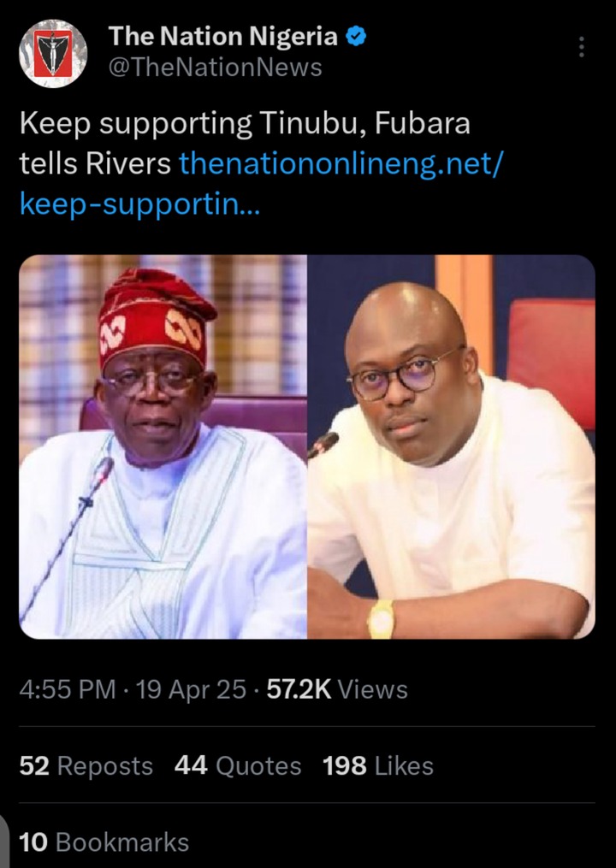View the left photo of man in red cap
Image resolution: width=616 pixels, height=868 pixels.
(x=163, y=446)
